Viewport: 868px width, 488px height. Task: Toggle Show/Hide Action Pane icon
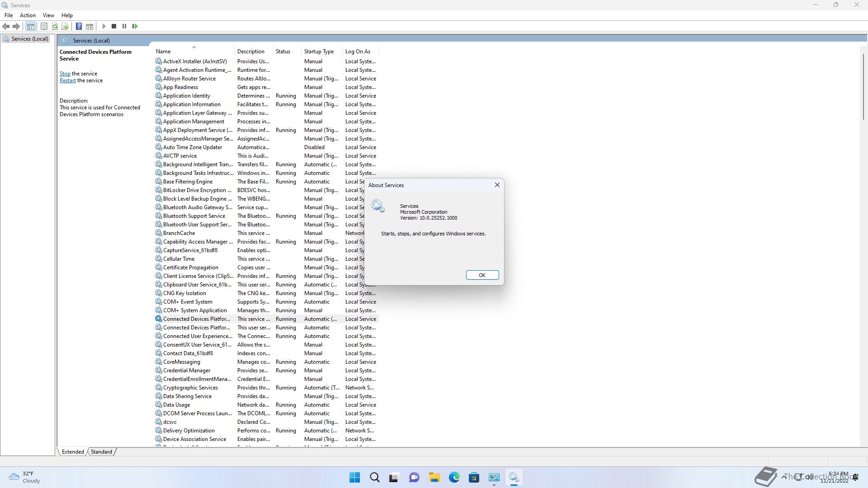tap(90, 26)
